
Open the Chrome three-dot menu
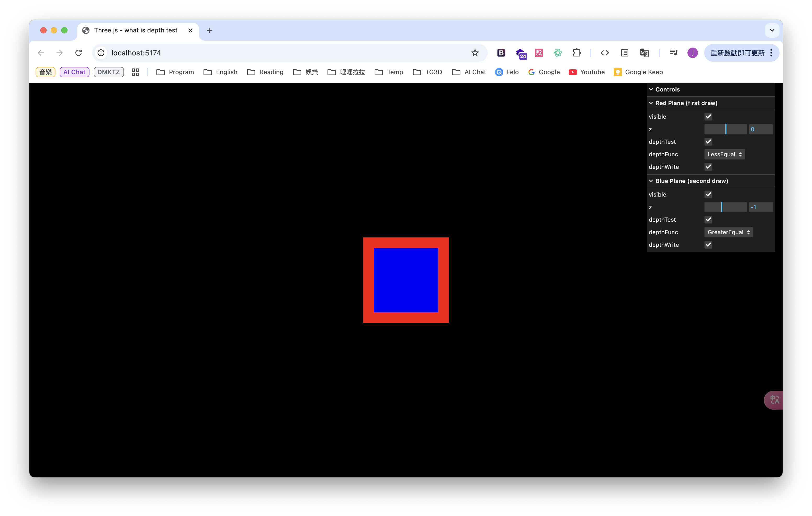pyautogui.click(x=771, y=53)
